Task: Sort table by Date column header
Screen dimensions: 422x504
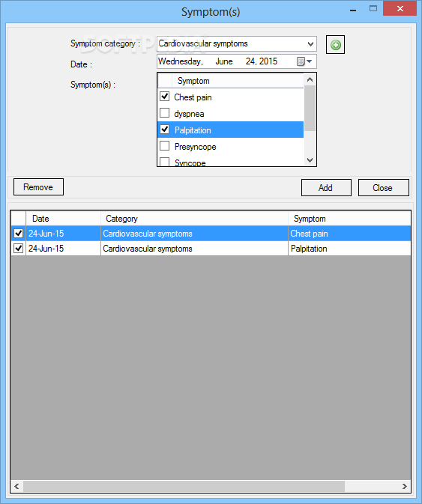Action: pos(64,219)
